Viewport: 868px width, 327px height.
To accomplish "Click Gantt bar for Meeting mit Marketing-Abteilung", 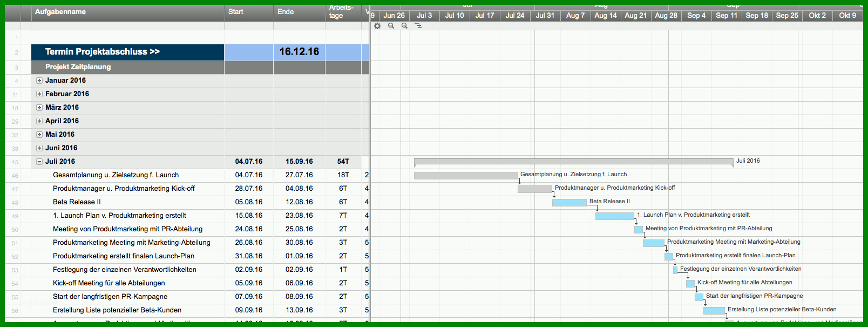I will coord(654,243).
